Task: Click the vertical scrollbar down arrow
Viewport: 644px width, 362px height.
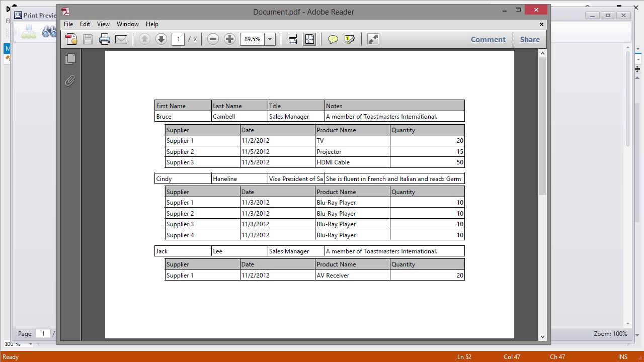Action: tap(542, 337)
